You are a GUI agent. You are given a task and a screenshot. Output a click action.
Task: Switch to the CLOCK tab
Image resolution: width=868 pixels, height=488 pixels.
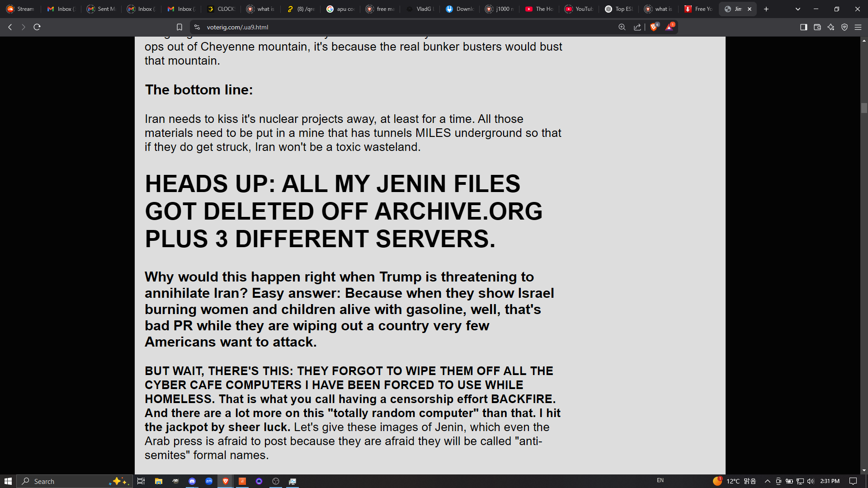(222, 9)
